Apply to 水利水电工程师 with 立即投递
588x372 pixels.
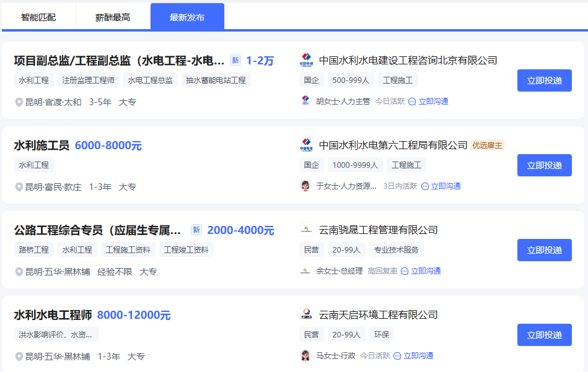click(544, 335)
